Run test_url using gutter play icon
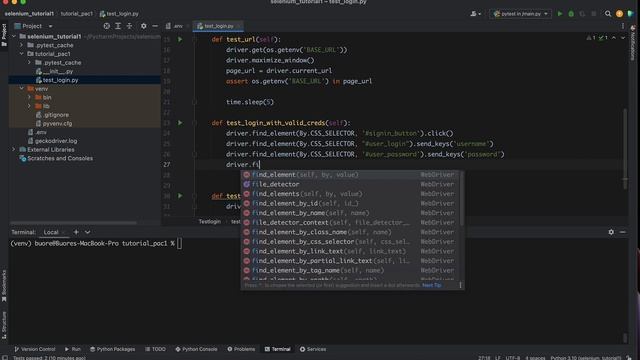Image resolution: width=640 pixels, height=360 pixels. click(180, 40)
